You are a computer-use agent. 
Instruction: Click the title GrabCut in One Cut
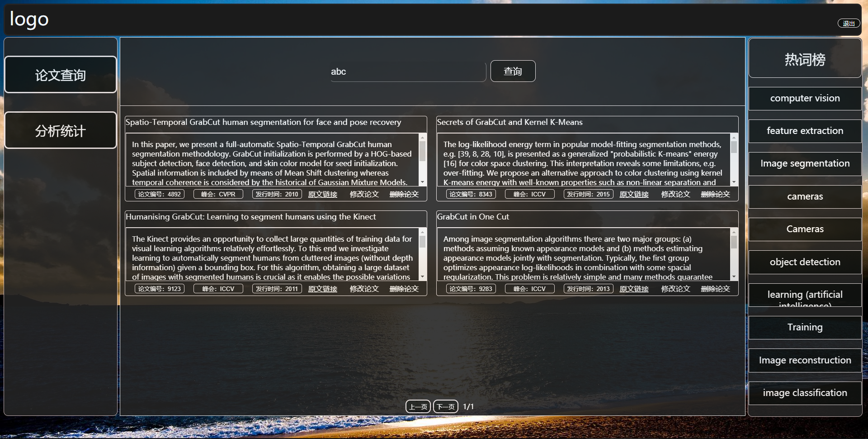click(x=473, y=217)
